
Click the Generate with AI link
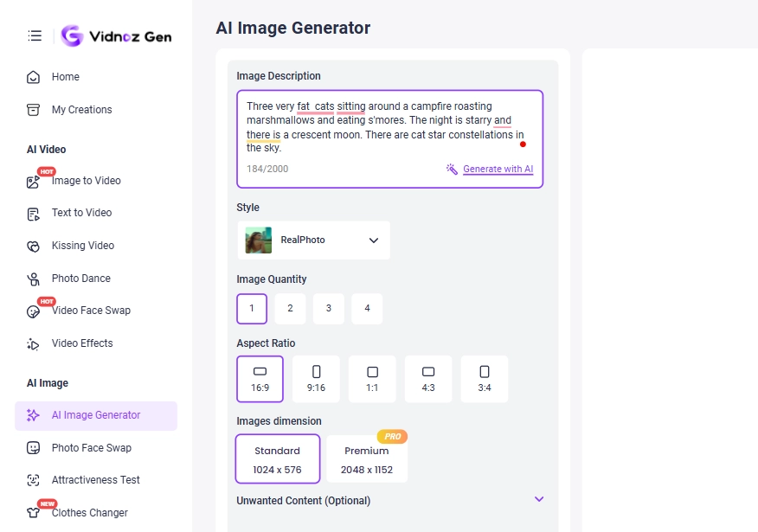tap(498, 169)
